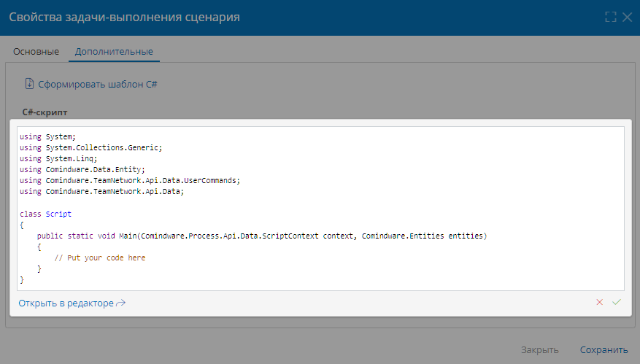Screen dimensions: 640x364
Task: Click the Закрыть button
Action: [x=539, y=349]
